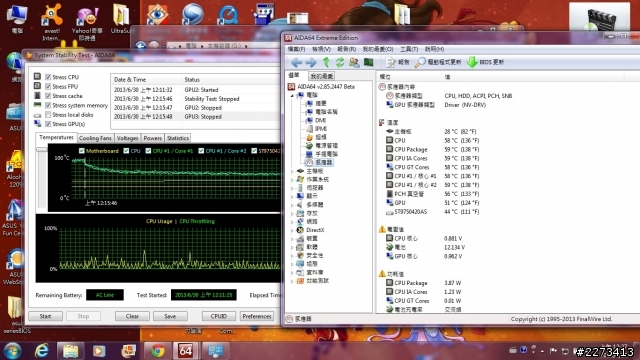Expand the motherboard (主機板) tree node arrow

(292, 171)
